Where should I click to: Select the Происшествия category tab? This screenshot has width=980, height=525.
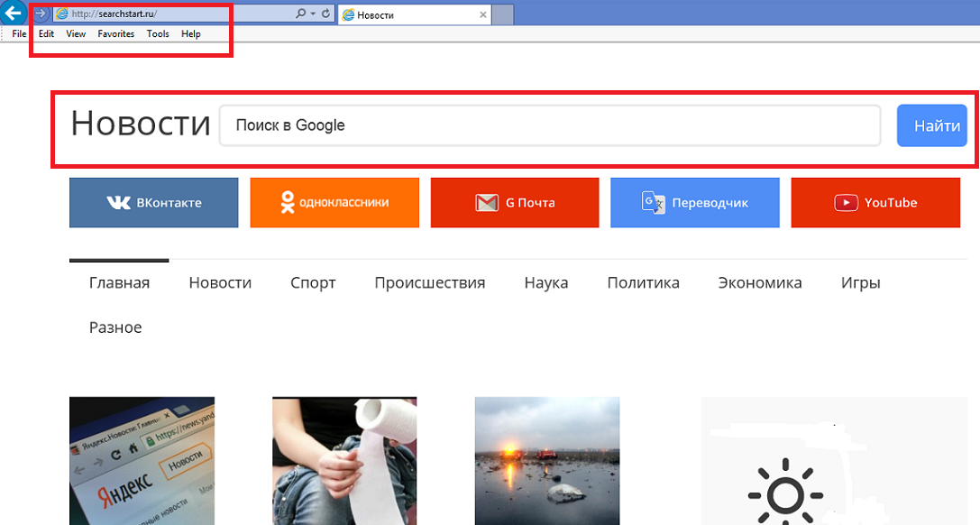coord(430,283)
